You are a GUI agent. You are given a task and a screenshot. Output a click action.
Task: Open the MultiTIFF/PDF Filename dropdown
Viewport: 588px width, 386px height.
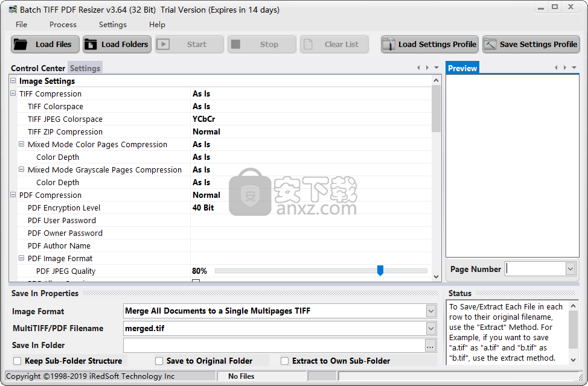(431, 328)
